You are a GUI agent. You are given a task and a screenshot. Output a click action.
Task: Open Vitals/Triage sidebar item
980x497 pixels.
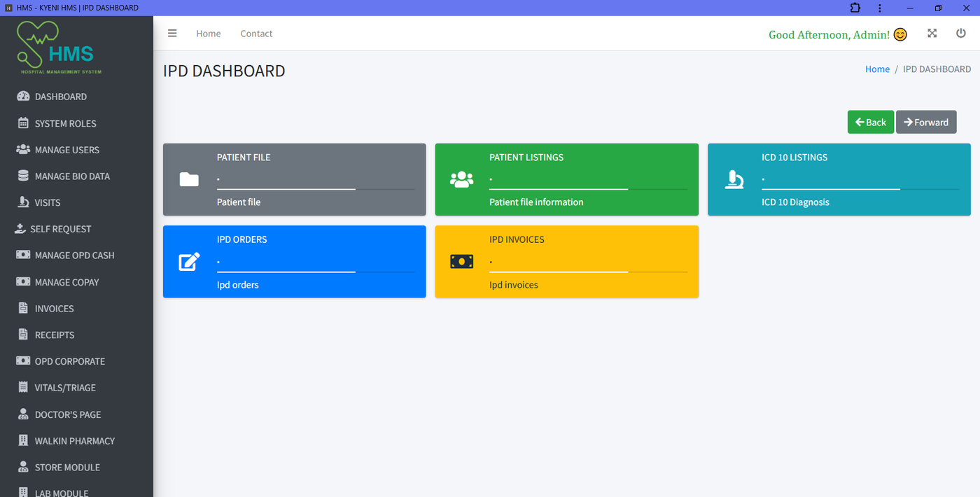click(65, 388)
